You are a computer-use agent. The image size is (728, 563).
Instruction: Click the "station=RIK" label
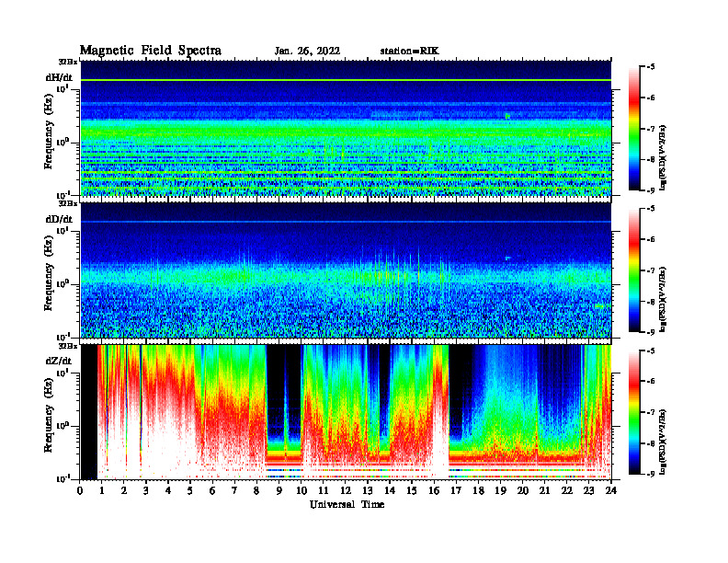click(409, 52)
